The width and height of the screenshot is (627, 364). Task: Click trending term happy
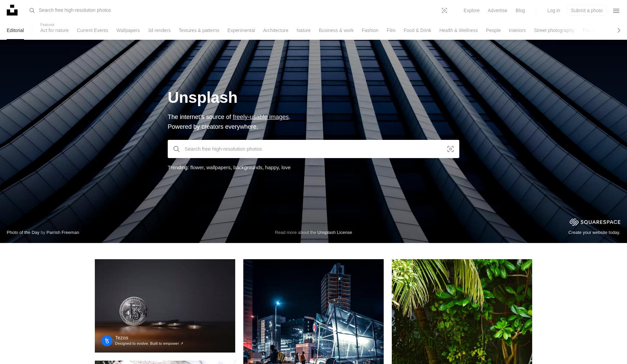272,168
